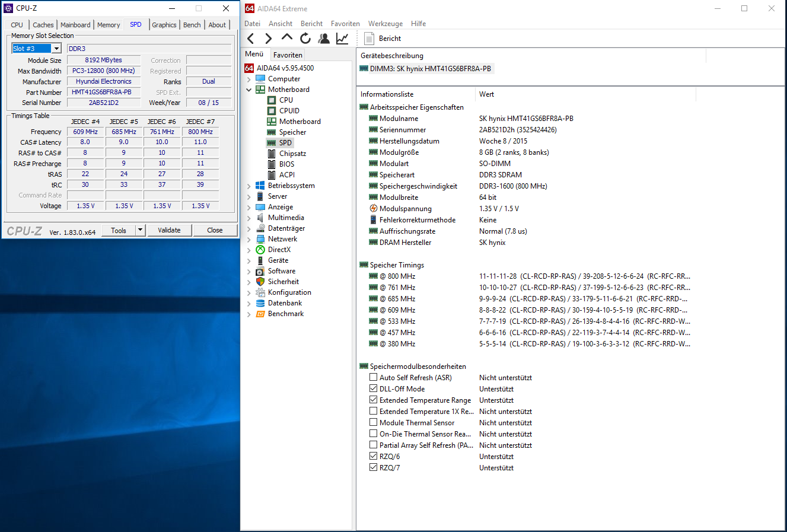The width and height of the screenshot is (787, 532).
Task: Select the DirectX tree node
Action: pos(279,250)
